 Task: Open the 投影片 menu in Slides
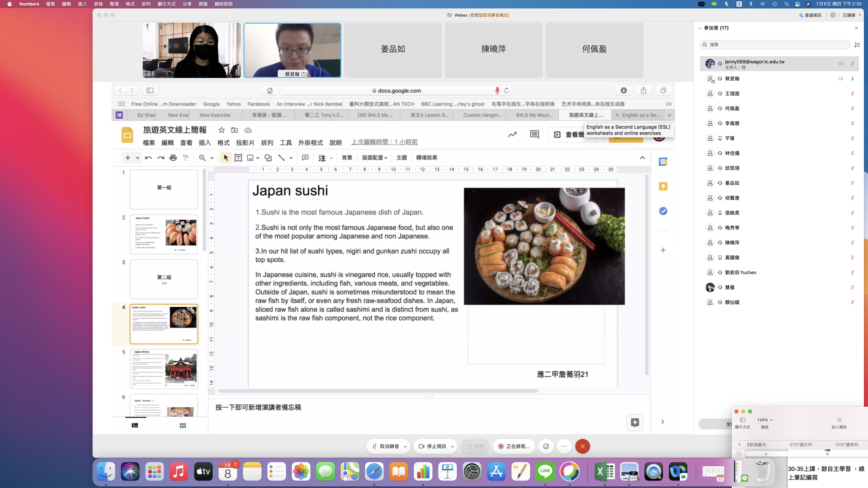245,143
